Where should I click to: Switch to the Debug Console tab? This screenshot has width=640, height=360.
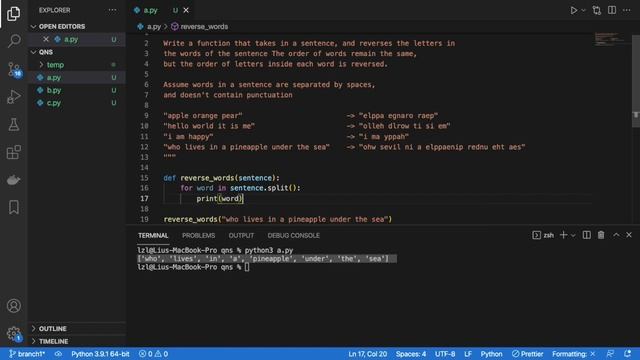click(293, 236)
